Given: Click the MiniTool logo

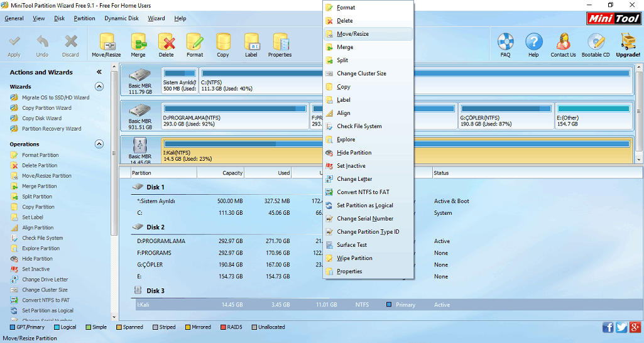Looking at the screenshot, I should pyautogui.click(x=614, y=18).
